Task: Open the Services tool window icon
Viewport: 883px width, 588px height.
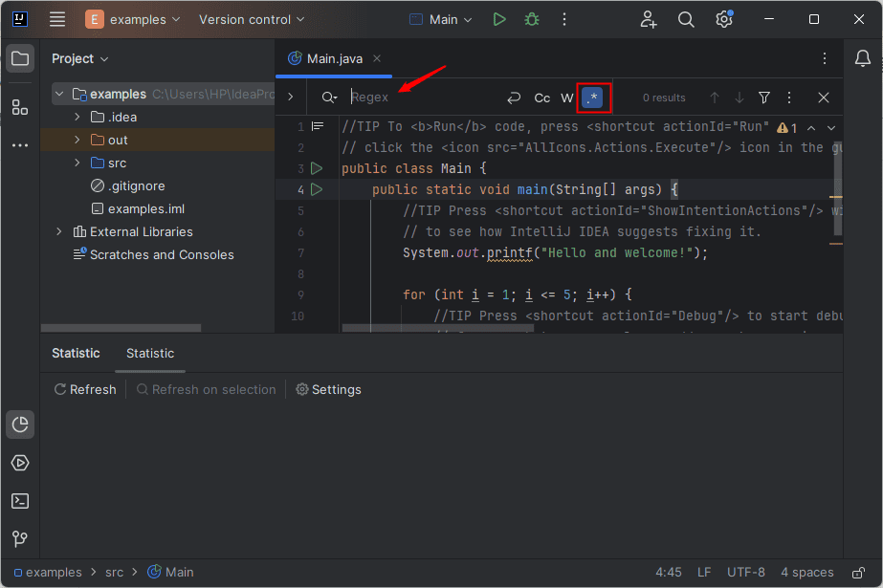Action: click(x=20, y=463)
